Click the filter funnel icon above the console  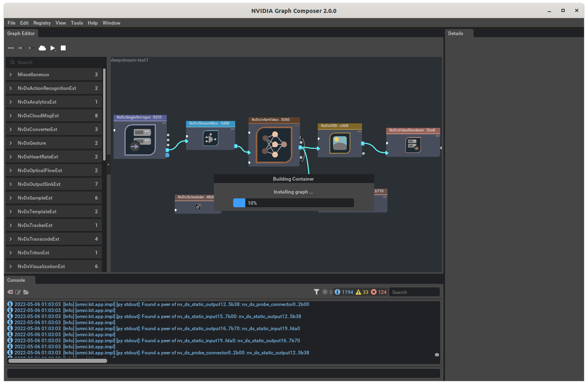[x=317, y=291]
